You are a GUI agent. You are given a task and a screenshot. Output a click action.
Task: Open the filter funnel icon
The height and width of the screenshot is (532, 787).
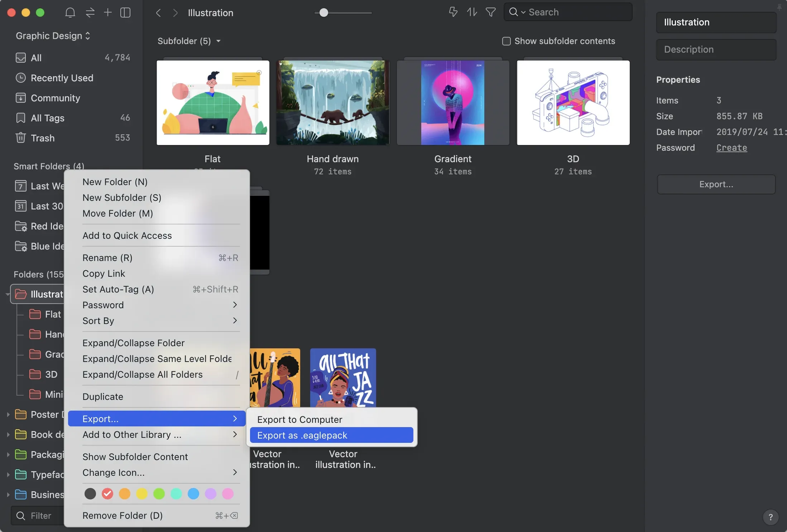point(490,12)
